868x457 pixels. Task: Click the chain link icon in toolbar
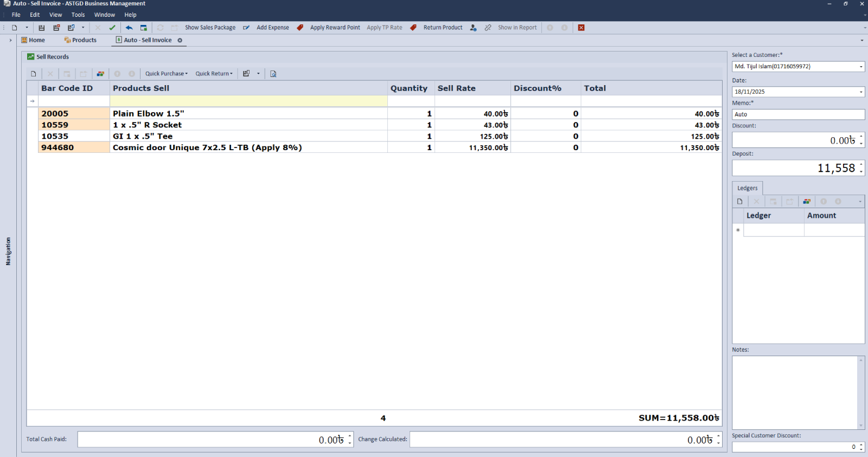(x=488, y=28)
